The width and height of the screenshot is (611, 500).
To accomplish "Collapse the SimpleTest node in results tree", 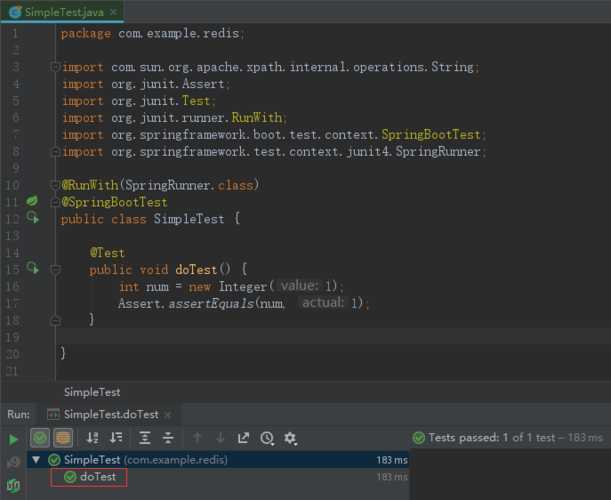I will [38, 460].
